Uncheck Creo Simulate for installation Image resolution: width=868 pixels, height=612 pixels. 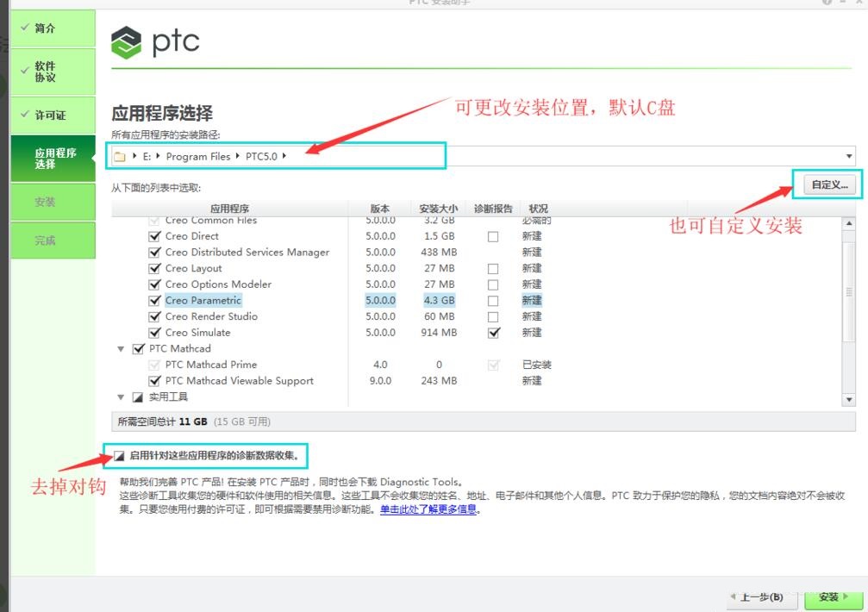[x=155, y=333]
